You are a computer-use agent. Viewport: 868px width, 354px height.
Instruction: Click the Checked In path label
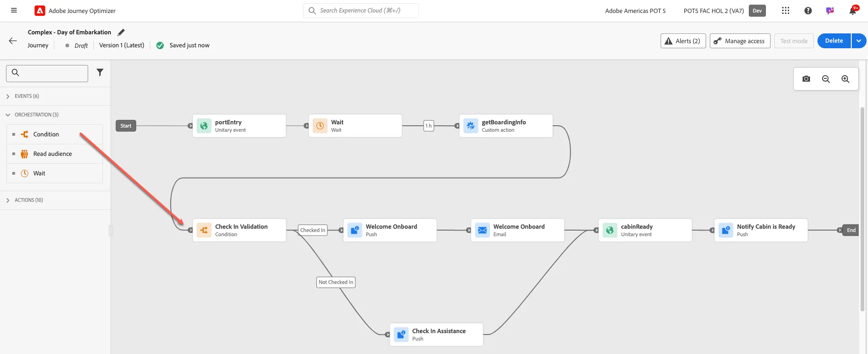click(x=313, y=230)
